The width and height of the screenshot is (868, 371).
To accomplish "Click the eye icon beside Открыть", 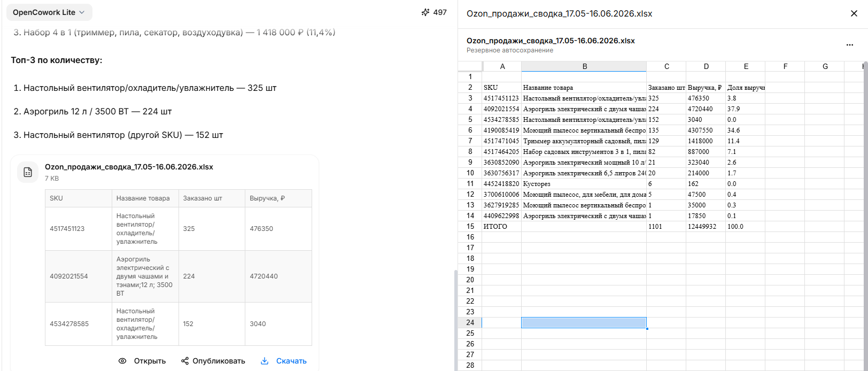I will click(x=122, y=361).
